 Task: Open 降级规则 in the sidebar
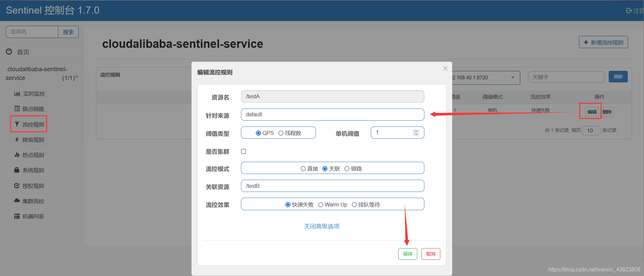point(33,140)
